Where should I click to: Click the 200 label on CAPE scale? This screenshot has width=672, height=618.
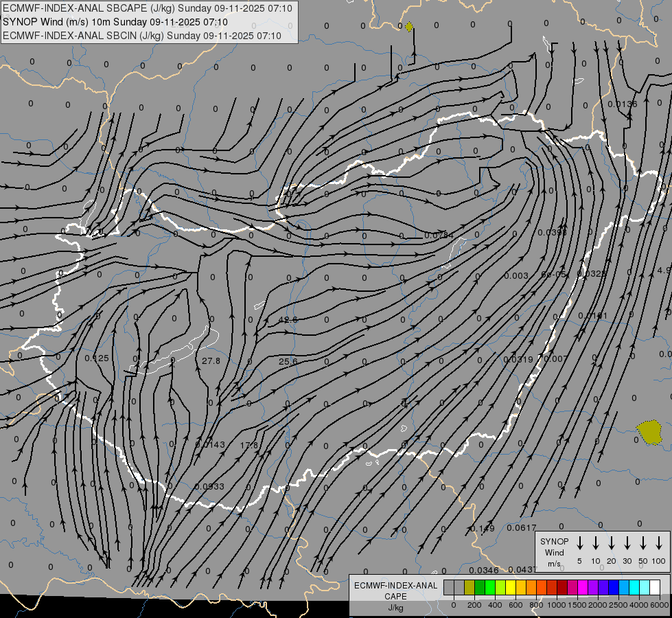click(474, 605)
